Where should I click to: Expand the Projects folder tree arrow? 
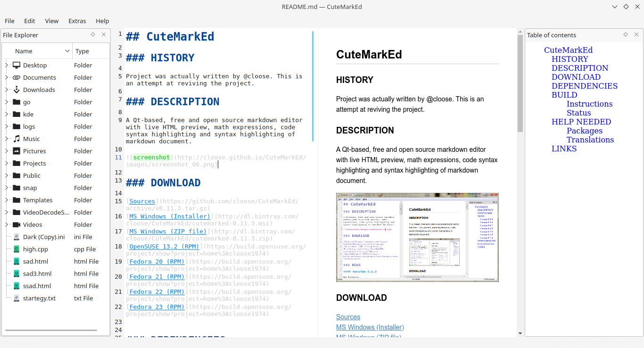point(7,163)
